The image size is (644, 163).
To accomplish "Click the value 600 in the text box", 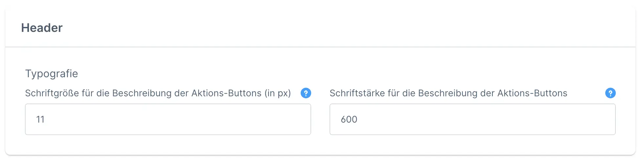I will tap(349, 119).
